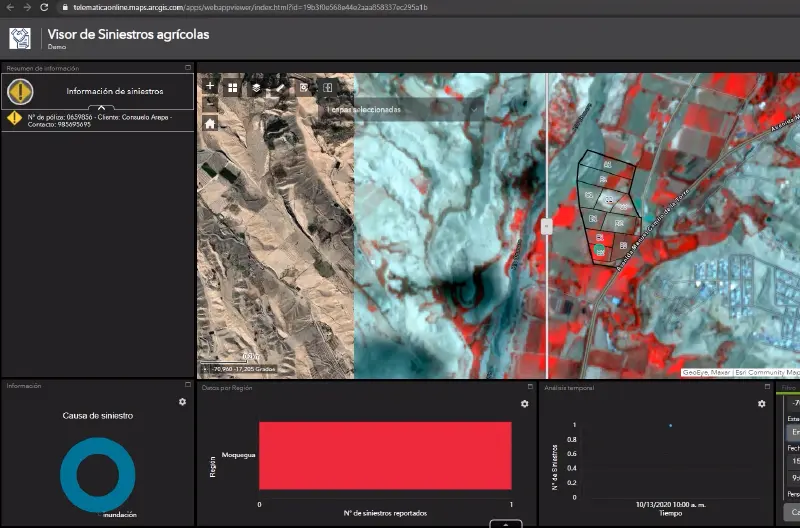
Task: Expand the bottom panel arrow handle
Action: pos(506,523)
